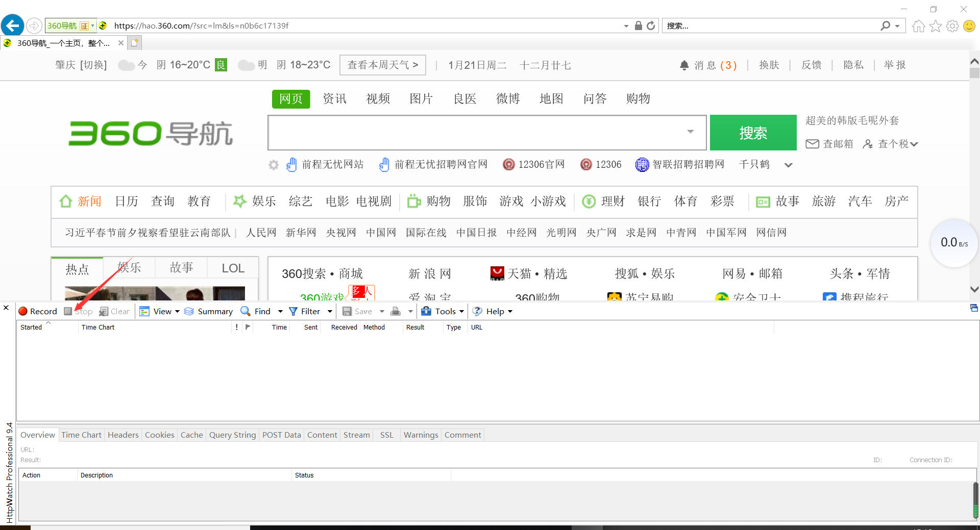Click inside the 360 search input field

point(475,133)
